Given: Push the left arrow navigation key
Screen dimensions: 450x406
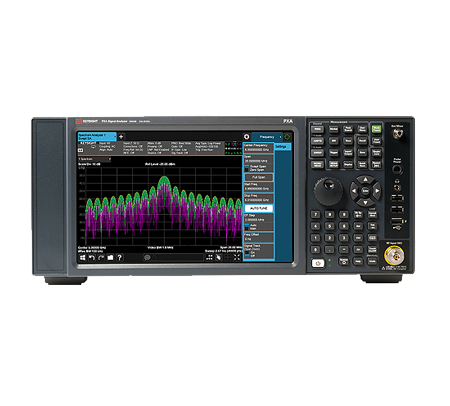Looking at the screenshot, I should coord(354,191).
